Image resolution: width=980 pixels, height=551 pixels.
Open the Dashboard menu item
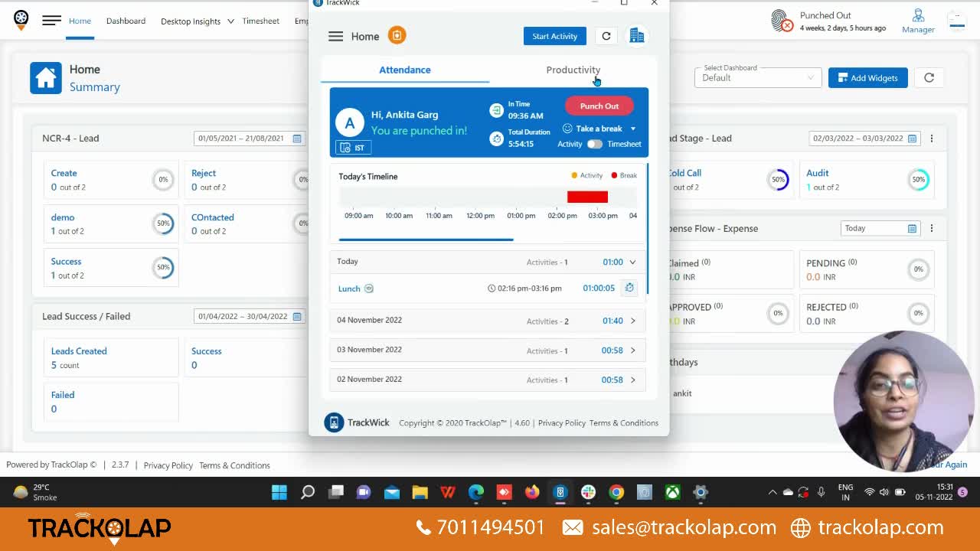[x=126, y=21]
